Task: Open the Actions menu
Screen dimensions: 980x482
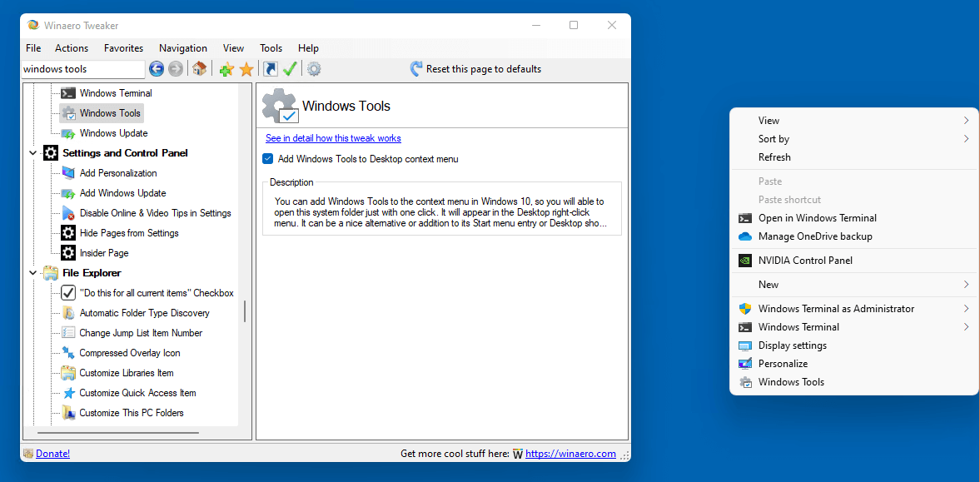Action: [x=72, y=48]
